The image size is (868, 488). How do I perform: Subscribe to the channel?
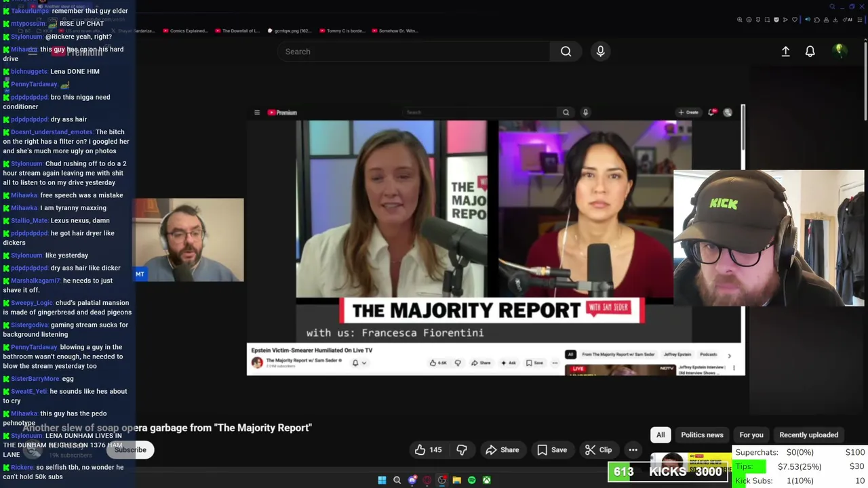[x=130, y=449]
